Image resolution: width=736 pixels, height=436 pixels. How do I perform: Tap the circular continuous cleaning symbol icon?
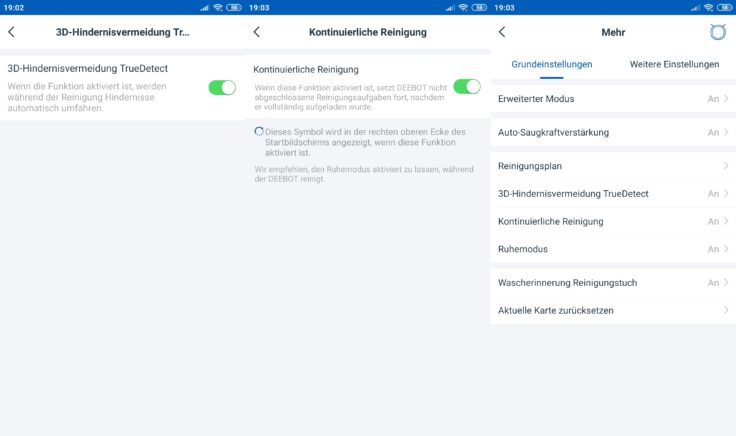pos(259,131)
